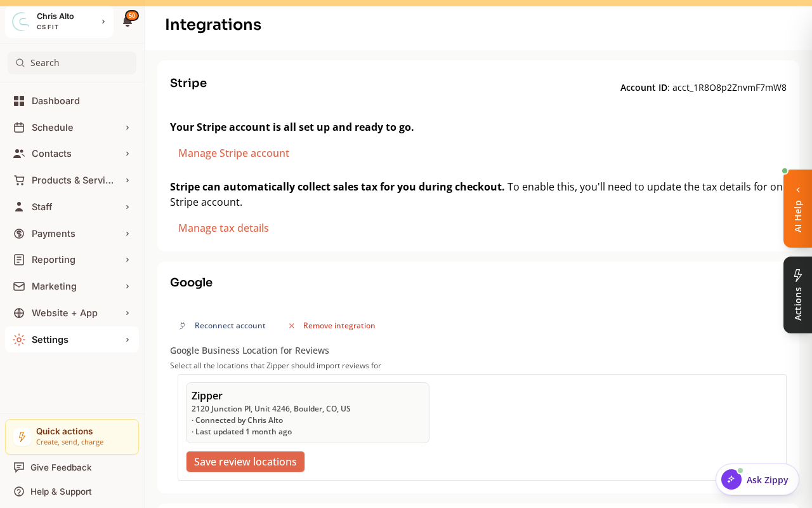Screen dimensions: 812x508
Task: Open the Staff menu item
Action: click(72, 207)
